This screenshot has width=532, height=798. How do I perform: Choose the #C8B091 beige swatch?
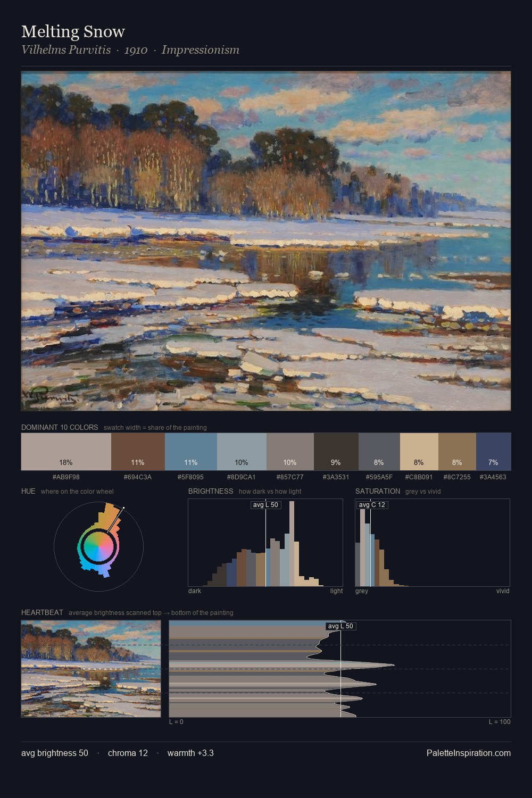(419, 452)
